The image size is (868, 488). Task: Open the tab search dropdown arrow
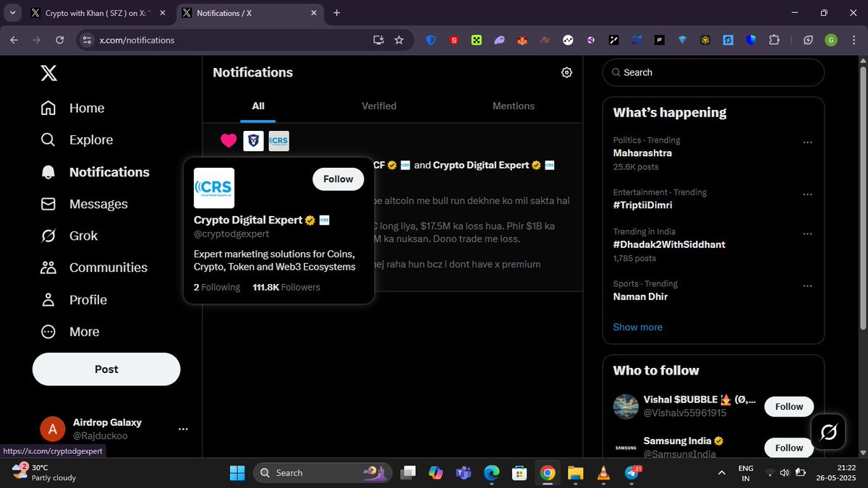click(x=12, y=13)
